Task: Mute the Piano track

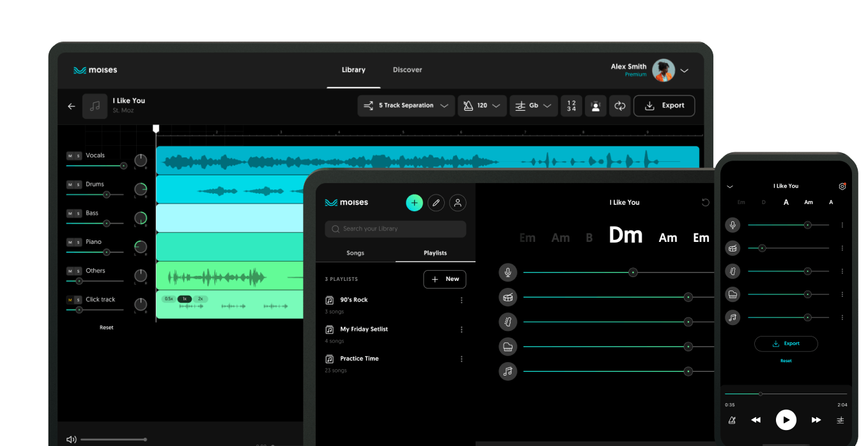Action: pyautogui.click(x=70, y=243)
